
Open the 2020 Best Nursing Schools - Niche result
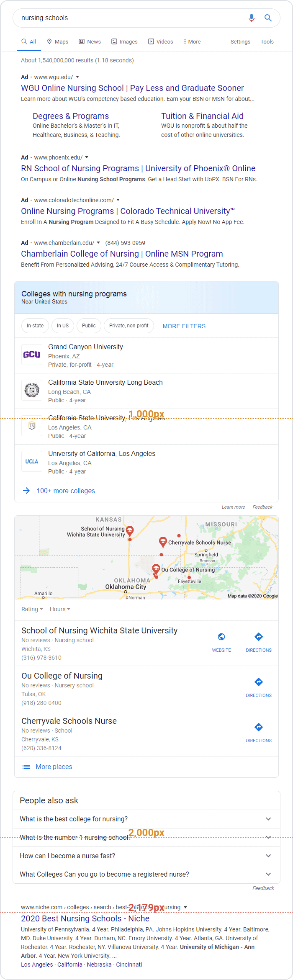(85, 918)
